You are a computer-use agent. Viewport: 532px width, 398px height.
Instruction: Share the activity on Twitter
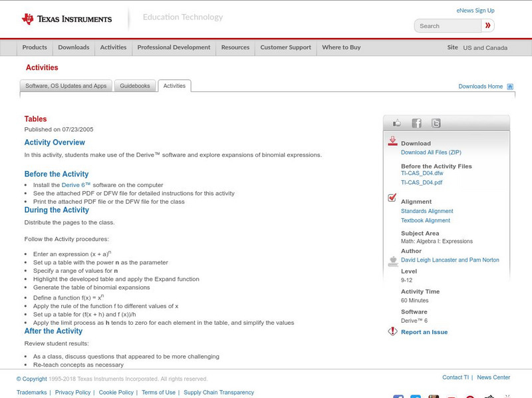coord(436,123)
